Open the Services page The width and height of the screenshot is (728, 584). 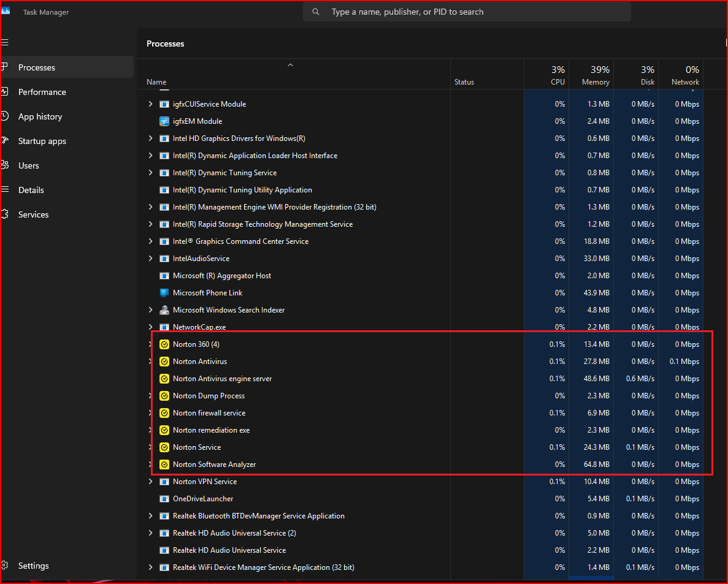point(67,214)
